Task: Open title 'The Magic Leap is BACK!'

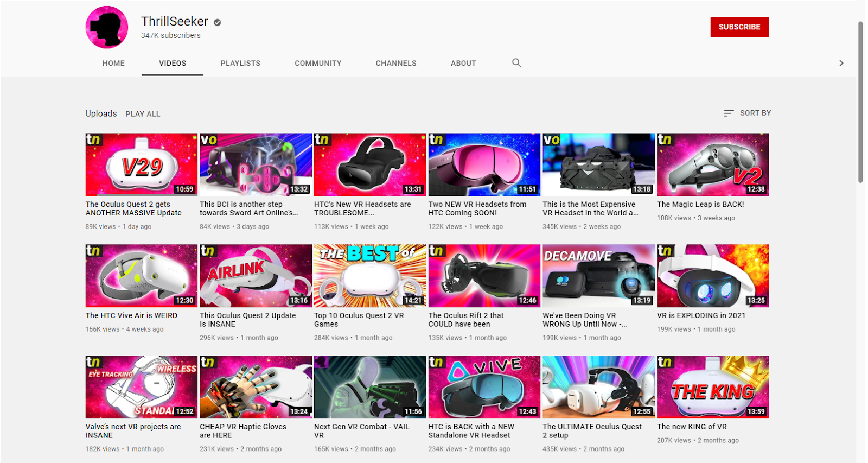Action: click(x=700, y=204)
